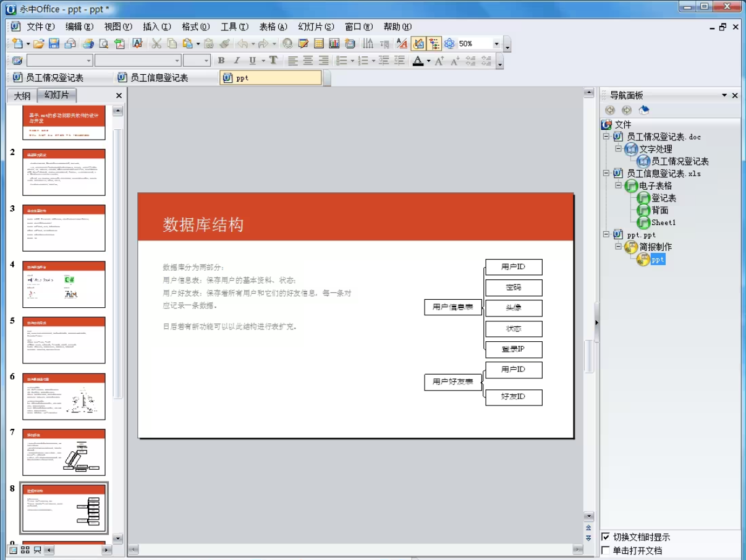The height and width of the screenshot is (560, 746).
Task: Click the Copy icon
Action: pyautogui.click(x=172, y=44)
